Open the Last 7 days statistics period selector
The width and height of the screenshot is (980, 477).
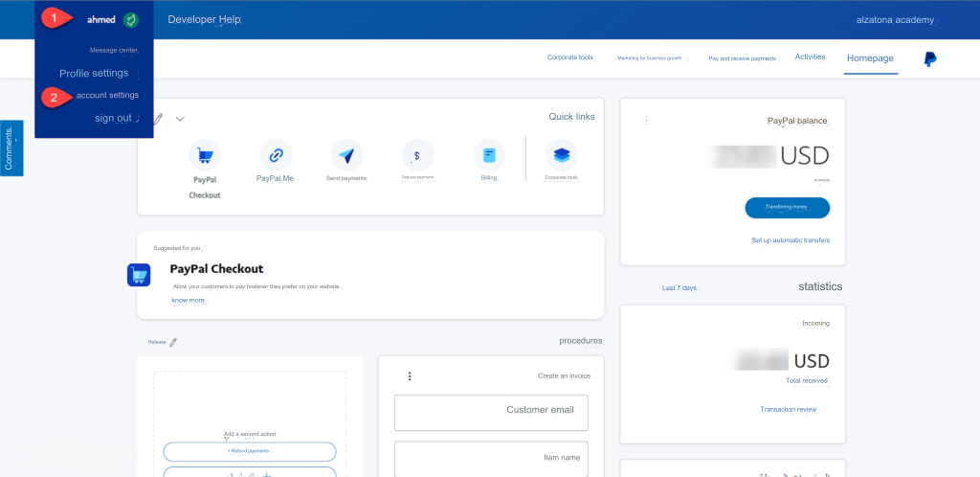[679, 288]
